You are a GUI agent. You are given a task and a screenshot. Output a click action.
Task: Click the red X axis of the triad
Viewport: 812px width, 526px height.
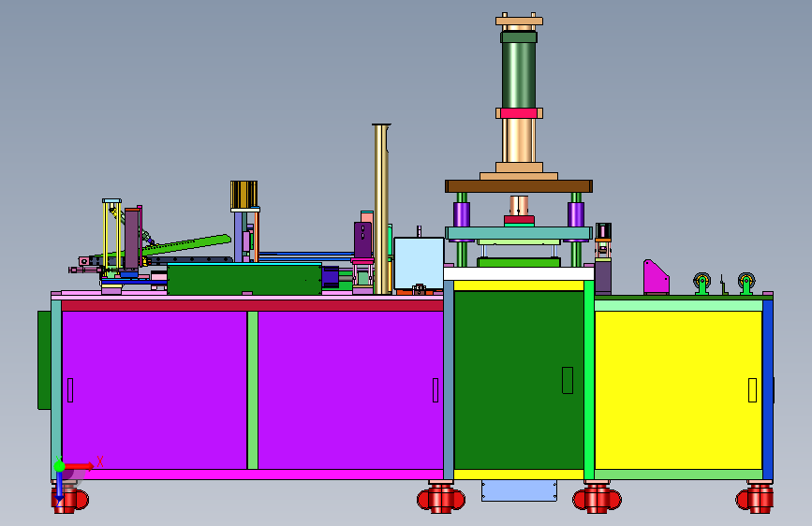click(79, 466)
